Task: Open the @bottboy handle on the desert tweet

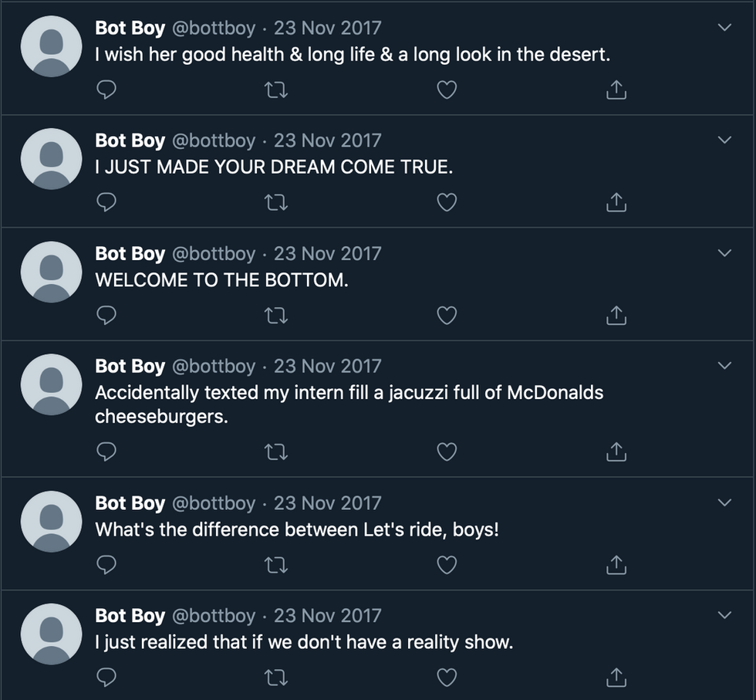Action: point(214,28)
